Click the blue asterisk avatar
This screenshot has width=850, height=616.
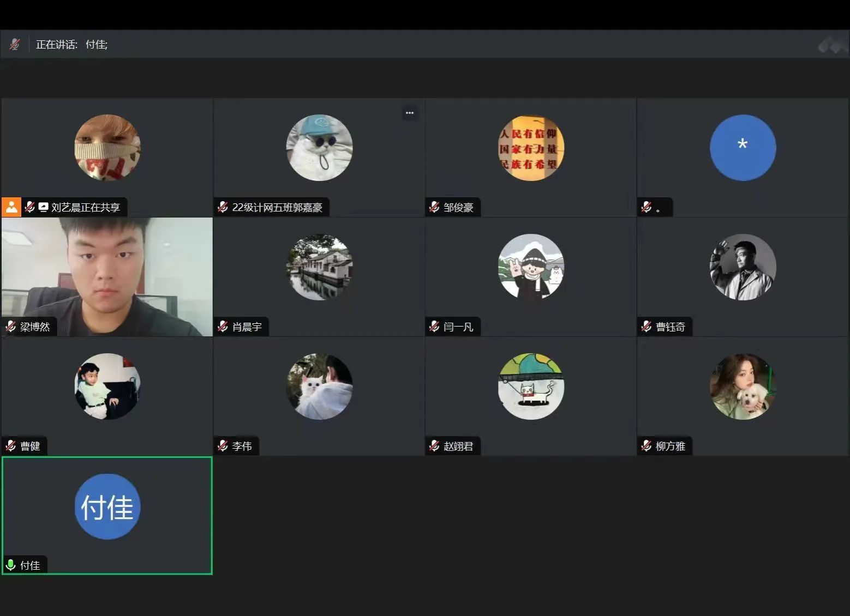click(743, 148)
